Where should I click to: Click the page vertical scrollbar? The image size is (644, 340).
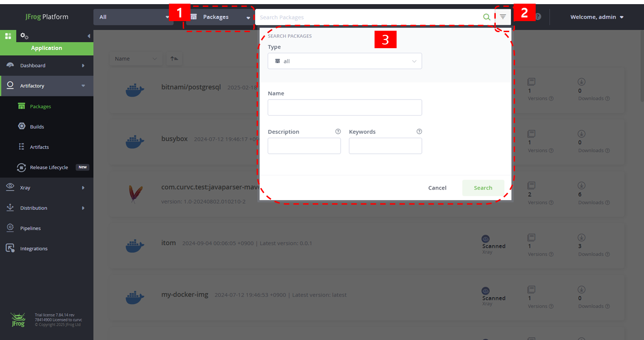[x=642, y=67]
